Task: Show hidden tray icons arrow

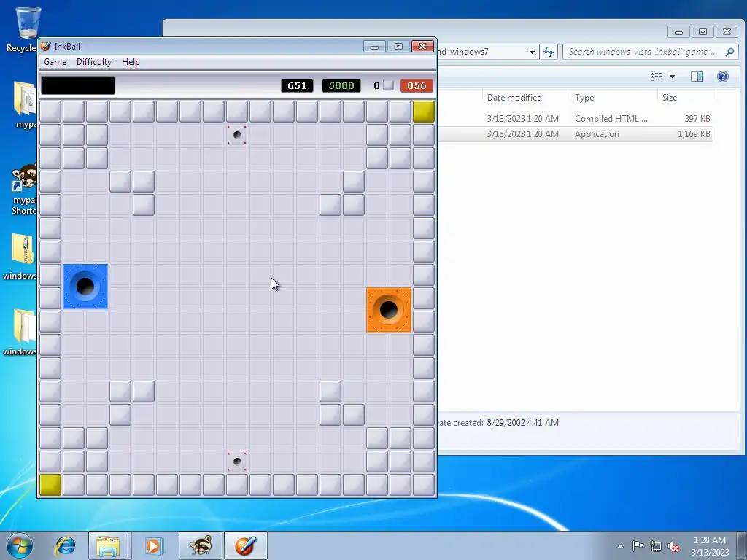Action: click(620, 546)
